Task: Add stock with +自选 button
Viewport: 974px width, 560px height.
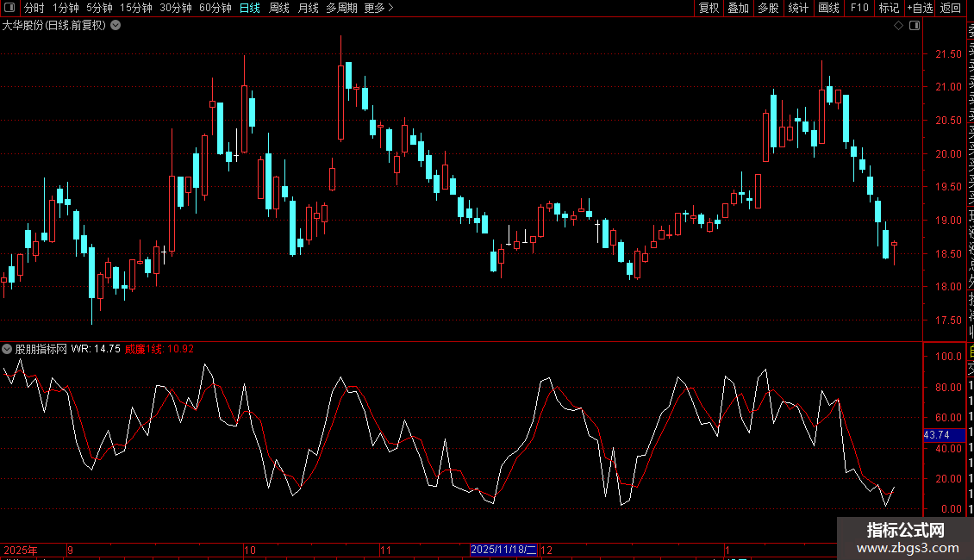Action: click(920, 8)
